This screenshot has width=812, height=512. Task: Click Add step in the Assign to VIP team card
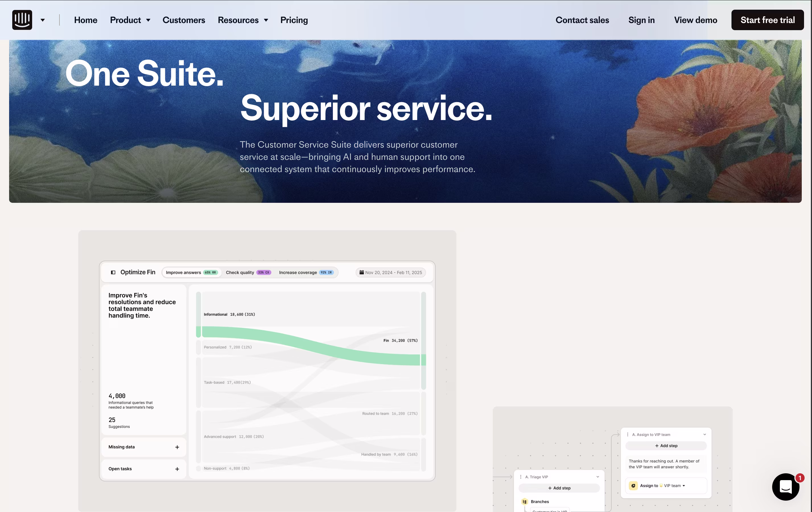[666, 446]
